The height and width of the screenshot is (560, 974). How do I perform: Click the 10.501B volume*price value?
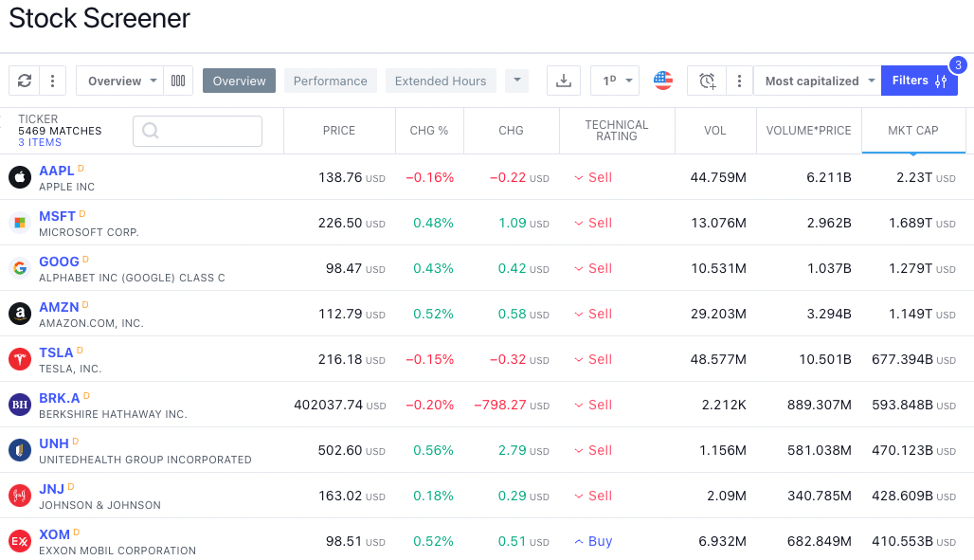[x=825, y=359]
